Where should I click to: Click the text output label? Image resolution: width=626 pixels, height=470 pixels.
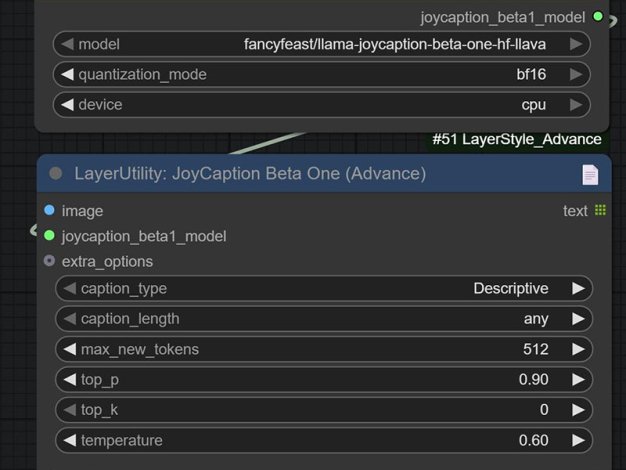[575, 211]
